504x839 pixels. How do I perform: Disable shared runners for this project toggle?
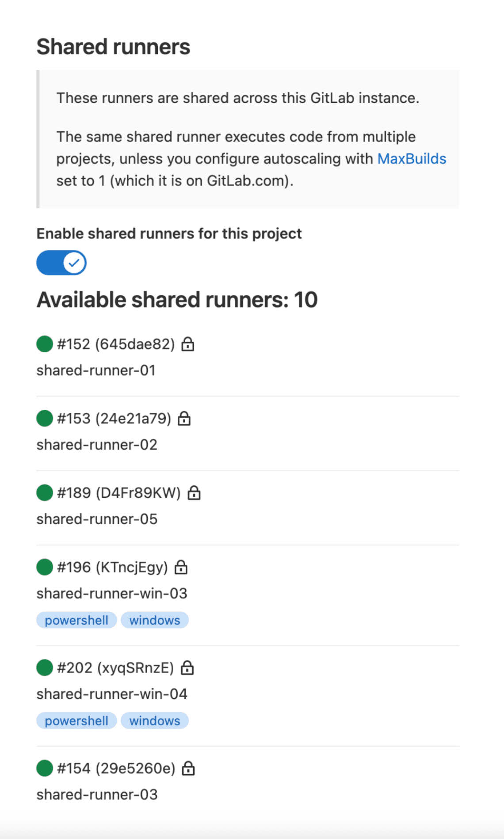click(61, 263)
